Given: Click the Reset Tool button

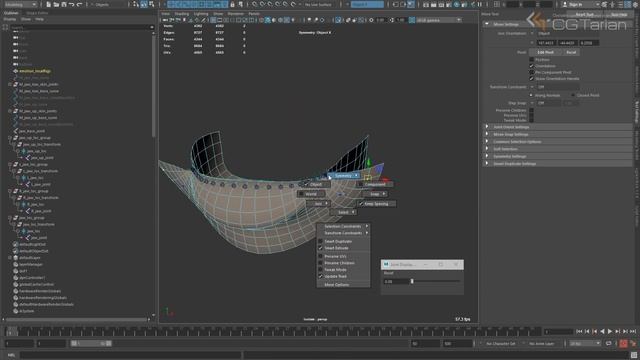Looking at the screenshot, I should tap(584, 15).
